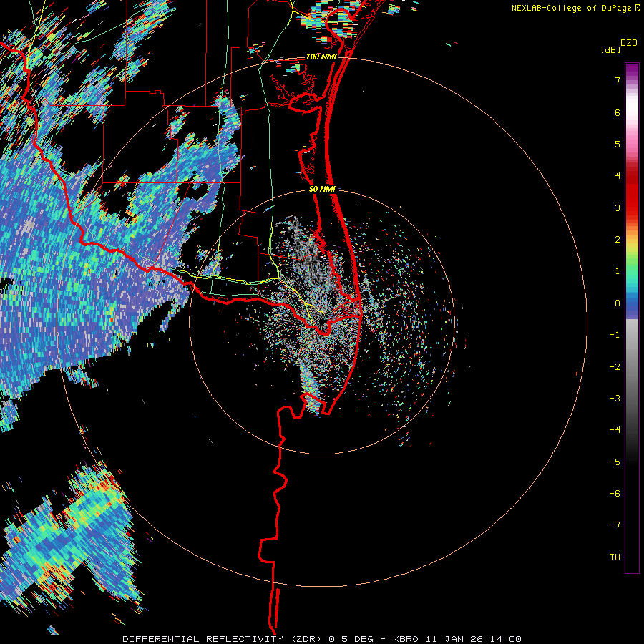Click the 7 value on the color scale
This screenshot has width=644, height=644.
click(x=618, y=80)
